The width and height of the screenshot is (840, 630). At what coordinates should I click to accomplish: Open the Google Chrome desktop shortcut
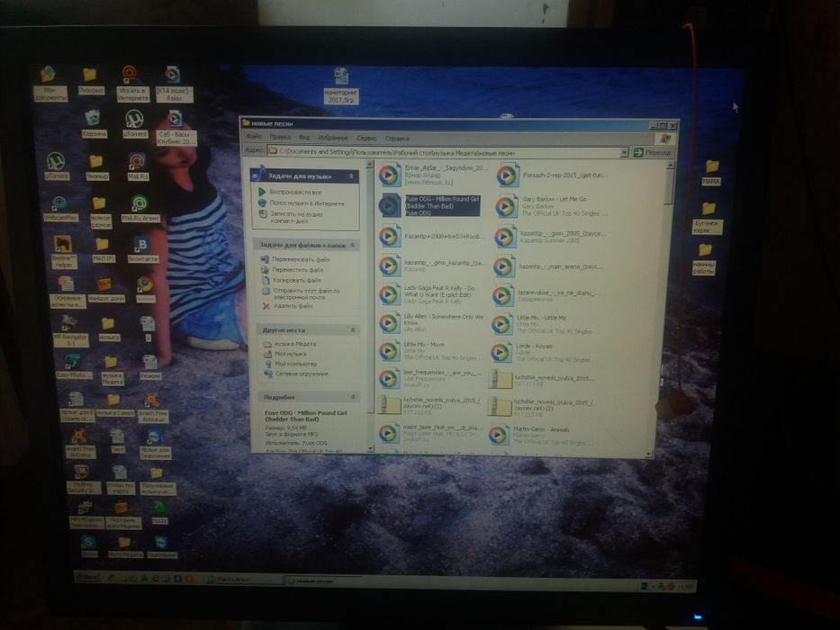pyautogui.click(x=145, y=288)
